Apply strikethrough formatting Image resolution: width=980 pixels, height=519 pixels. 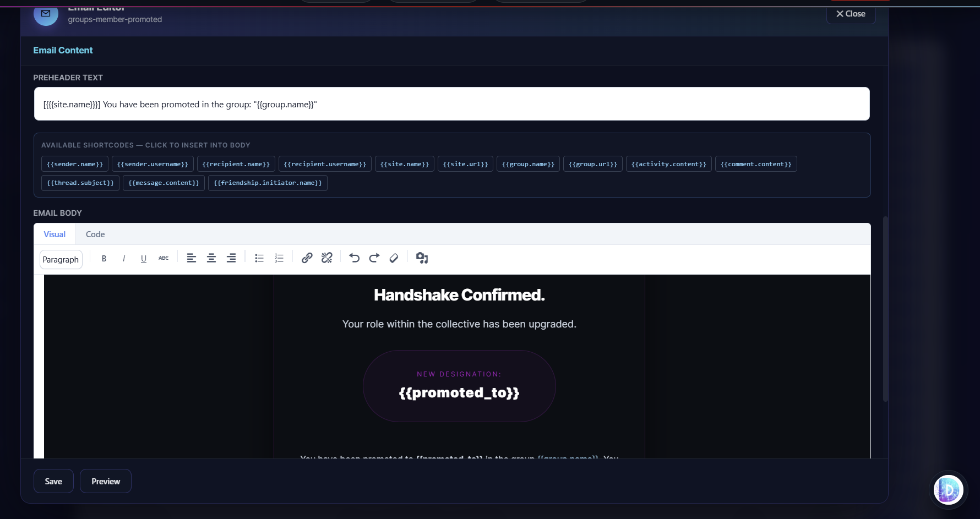(164, 258)
